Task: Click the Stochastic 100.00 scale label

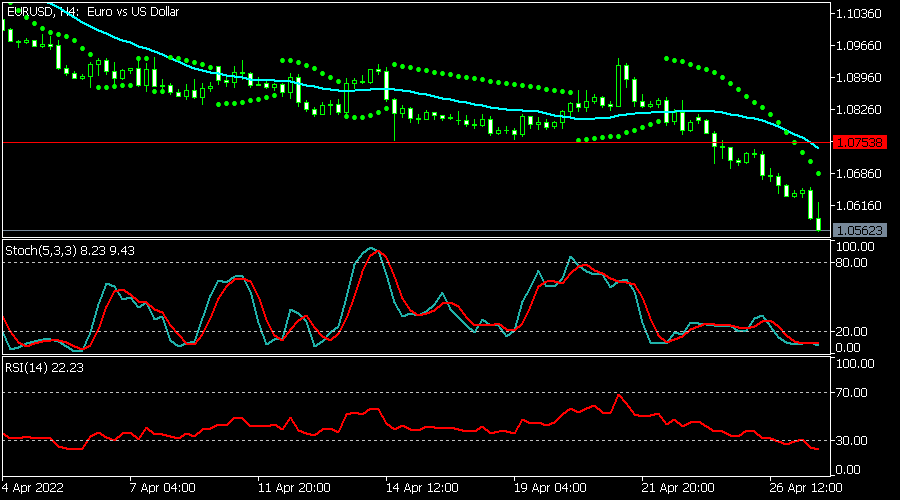Action: (x=855, y=247)
